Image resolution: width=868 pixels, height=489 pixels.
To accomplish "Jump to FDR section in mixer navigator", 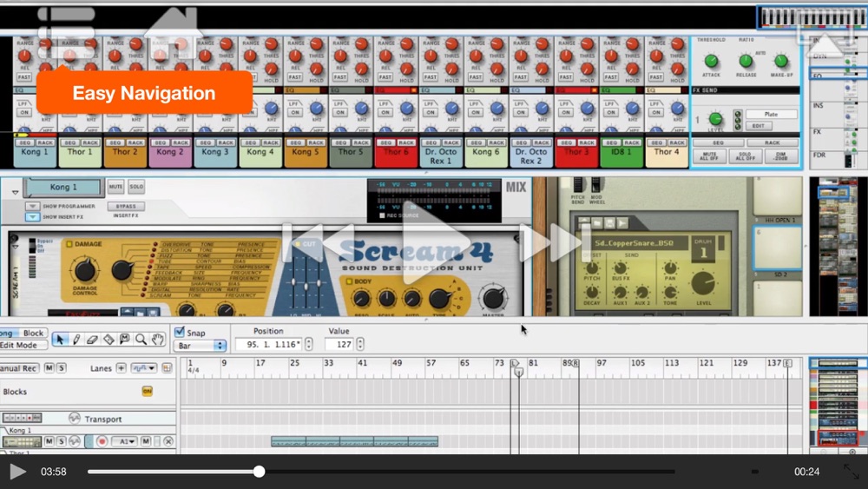I will 819,155.
